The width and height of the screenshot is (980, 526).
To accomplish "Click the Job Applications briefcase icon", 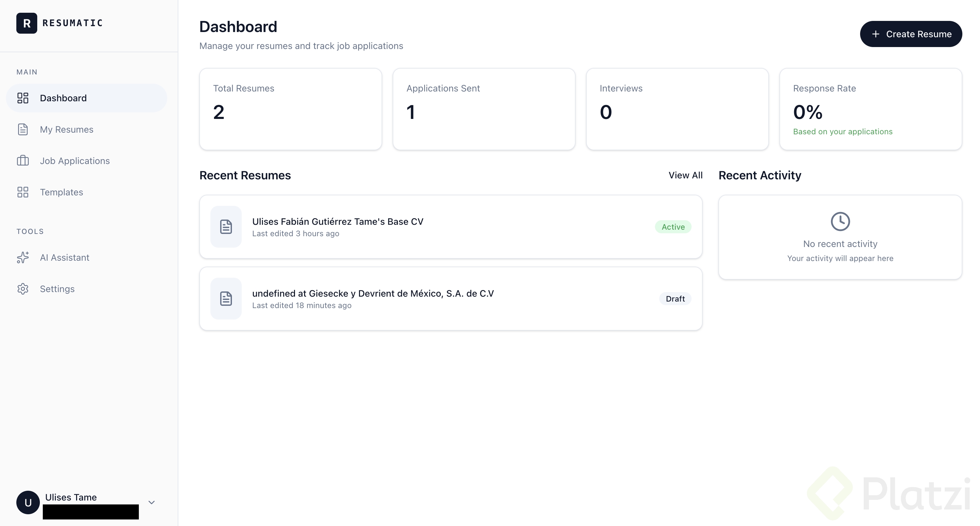I will [x=23, y=161].
